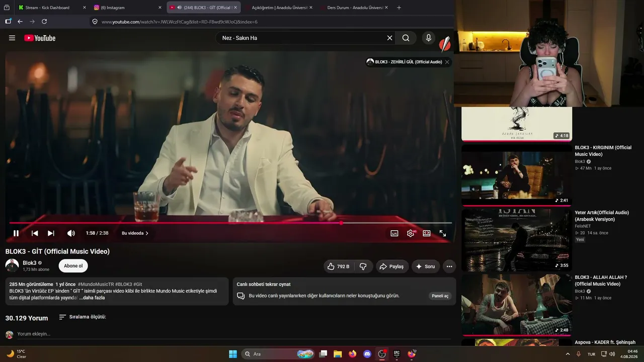Open the 'Bu videoda' chapters expander

(x=135, y=233)
